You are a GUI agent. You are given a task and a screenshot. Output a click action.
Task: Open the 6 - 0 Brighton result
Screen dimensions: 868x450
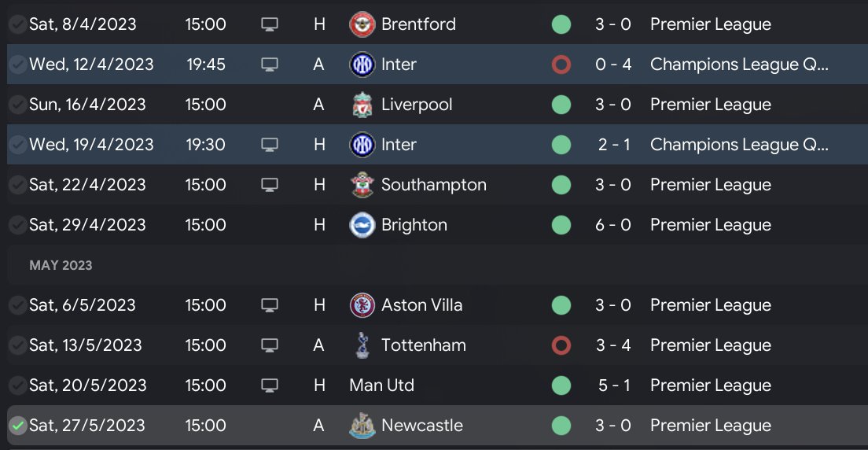pos(613,225)
